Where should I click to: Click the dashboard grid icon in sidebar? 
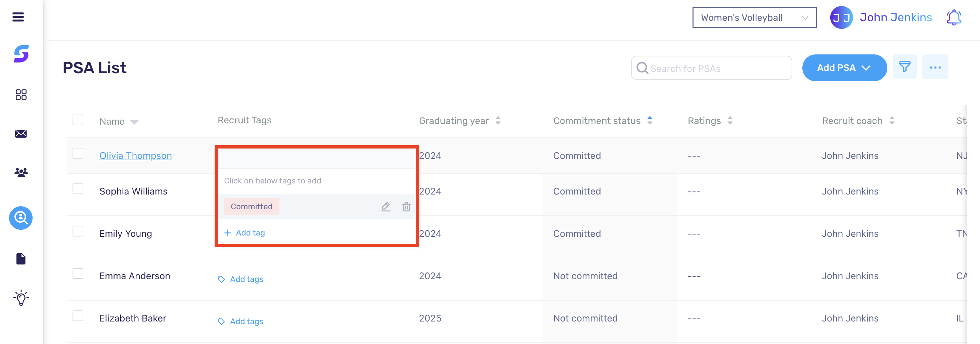tap(21, 95)
